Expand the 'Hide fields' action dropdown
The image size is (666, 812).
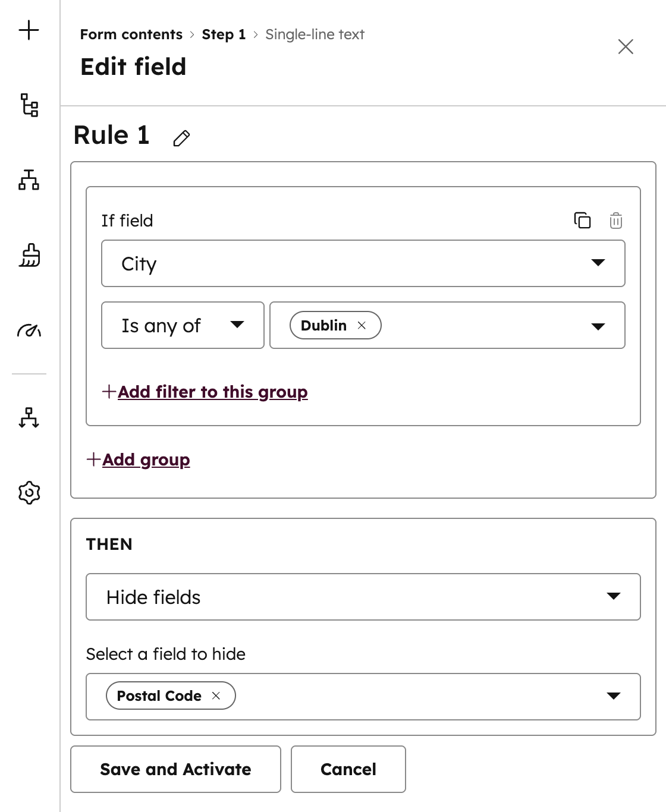point(614,597)
